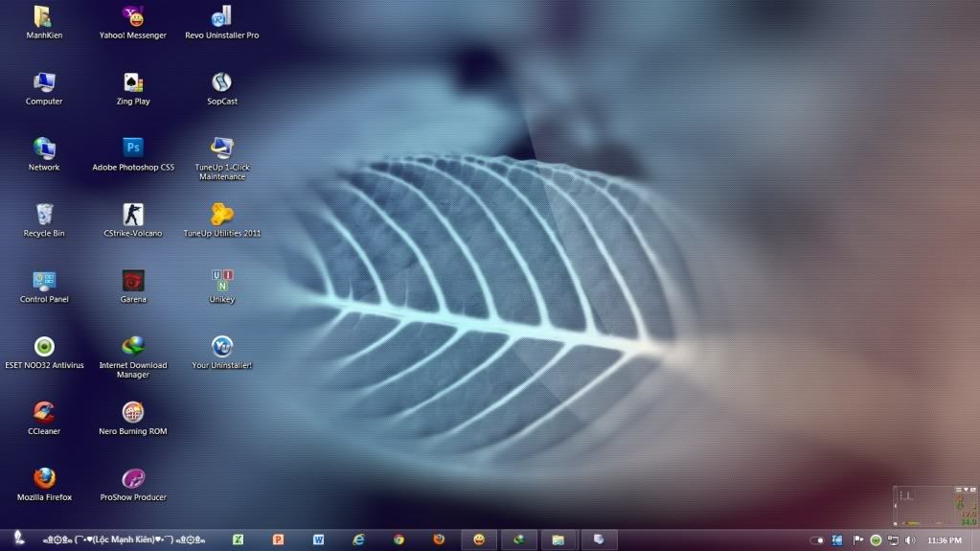Open the volume speaker tray icon

(910, 540)
